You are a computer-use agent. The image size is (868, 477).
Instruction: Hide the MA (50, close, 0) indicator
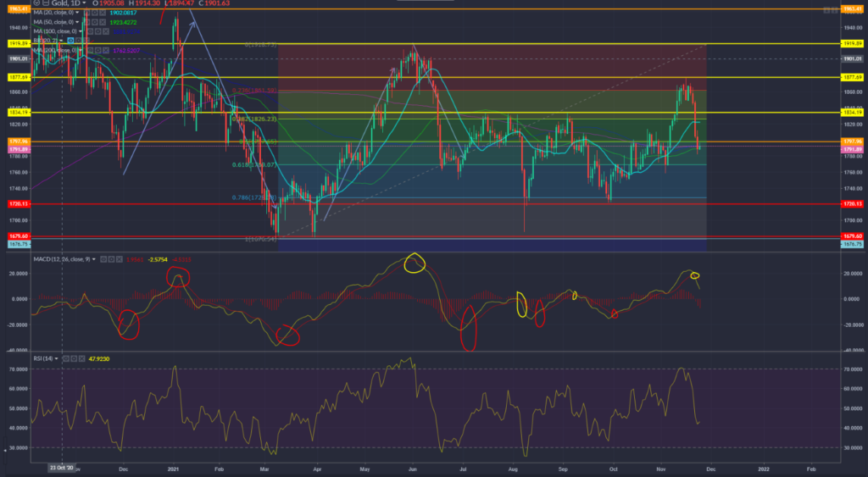pyautogui.click(x=87, y=22)
